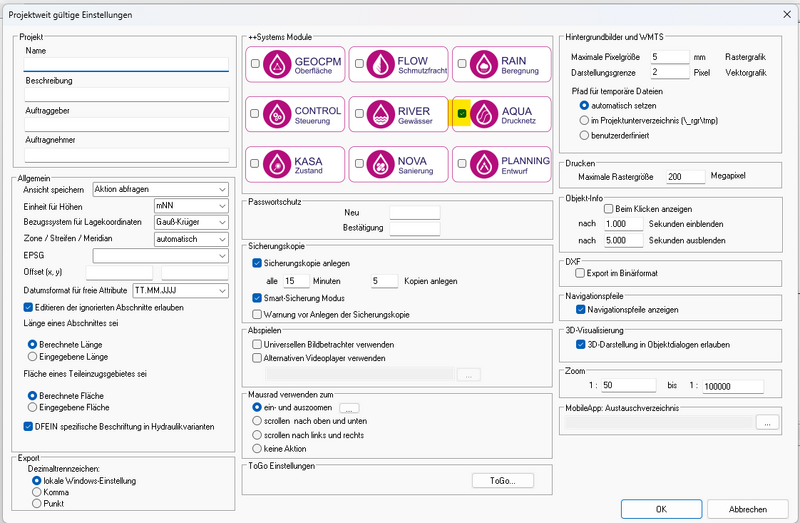Select Eingegebene Länge radio button

pyautogui.click(x=33, y=356)
